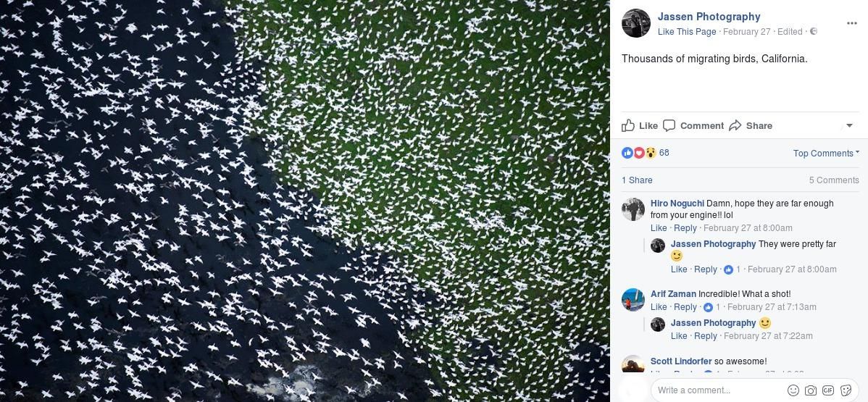Click the Share action button

pyautogui.click(x=751, y=126)
